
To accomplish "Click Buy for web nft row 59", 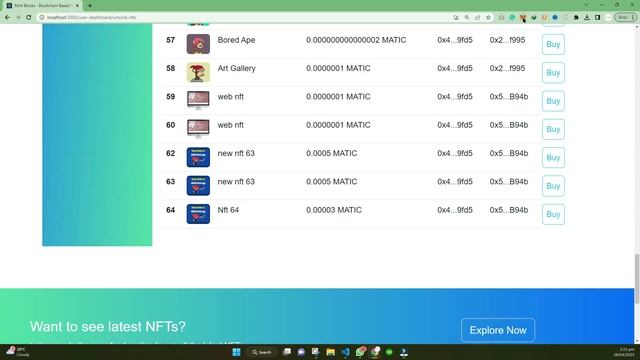I will tap(553, 101).
